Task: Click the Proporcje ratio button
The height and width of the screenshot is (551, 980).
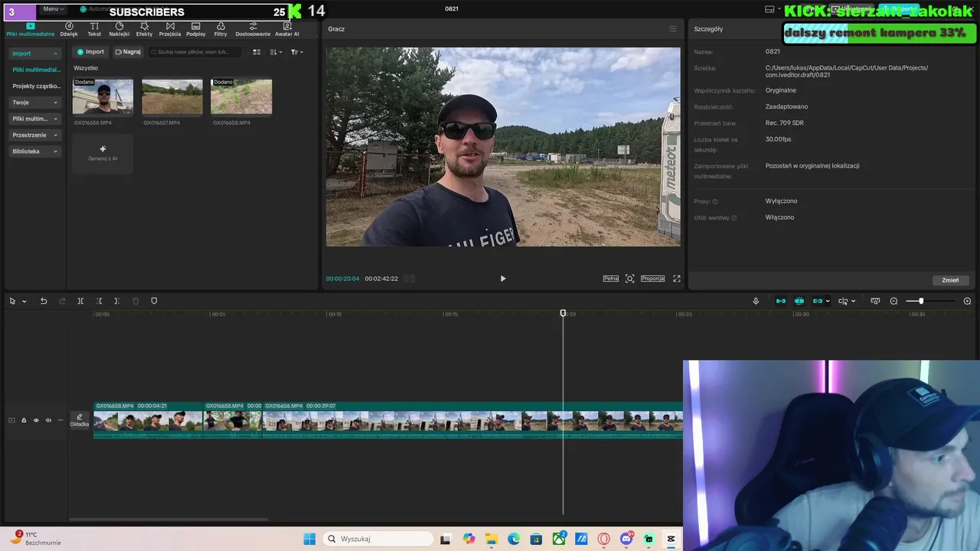Action: coord(652,279)
